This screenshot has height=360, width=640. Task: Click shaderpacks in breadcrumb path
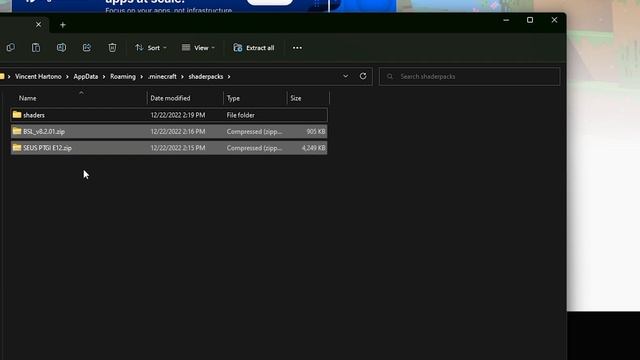[206, 76]
